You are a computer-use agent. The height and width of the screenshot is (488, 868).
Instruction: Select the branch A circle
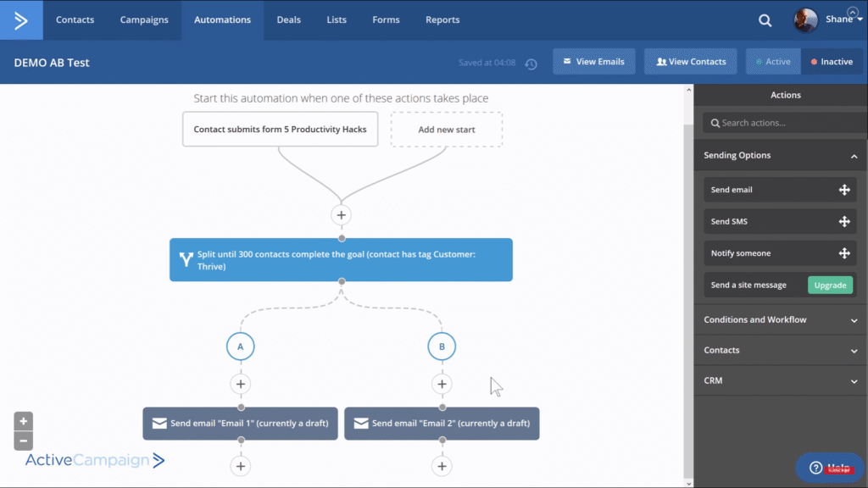(x=240, y=346)
